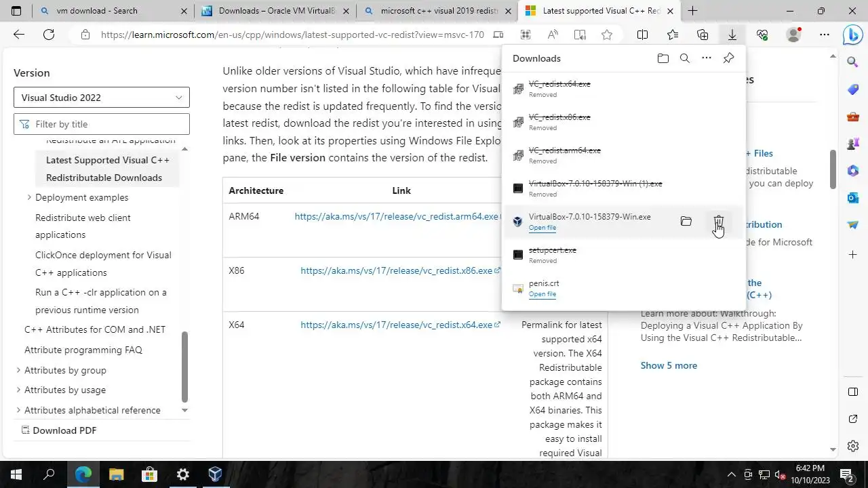The width and height of the screenshot is (868, 488).
Task: Toggle sidebar layout icon near bottom
Action: point(853,392)
